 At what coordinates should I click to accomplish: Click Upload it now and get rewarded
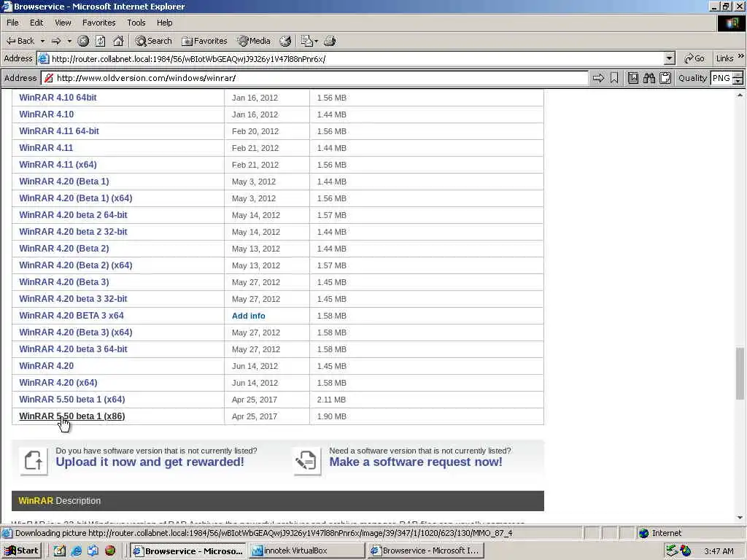click(x=150, y=462)
